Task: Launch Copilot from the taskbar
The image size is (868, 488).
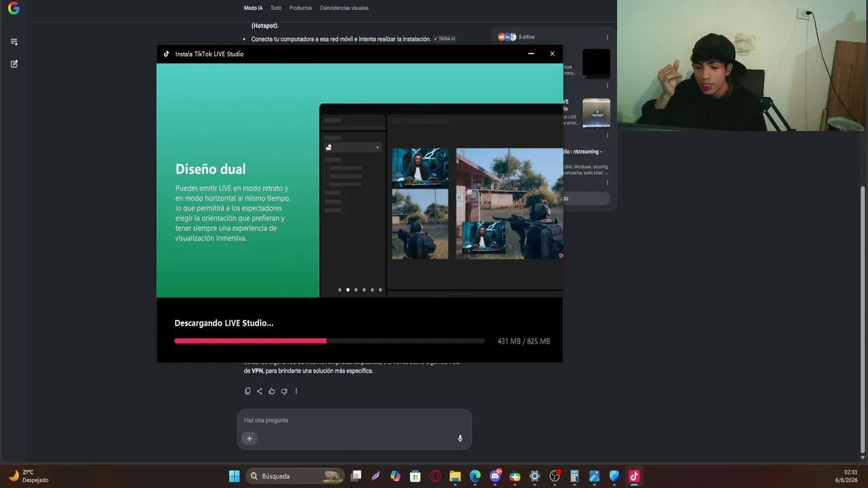Action: pyautogui.click(x=395, y=476)
